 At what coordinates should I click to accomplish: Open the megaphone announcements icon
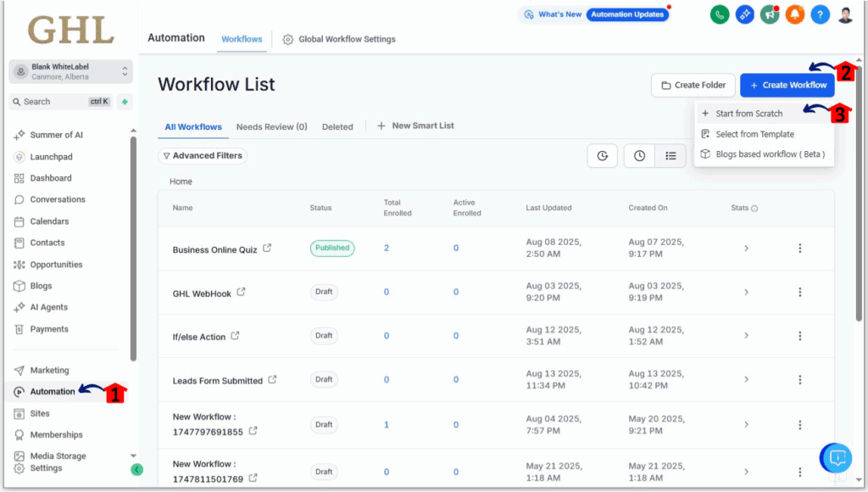coord(770,14)
